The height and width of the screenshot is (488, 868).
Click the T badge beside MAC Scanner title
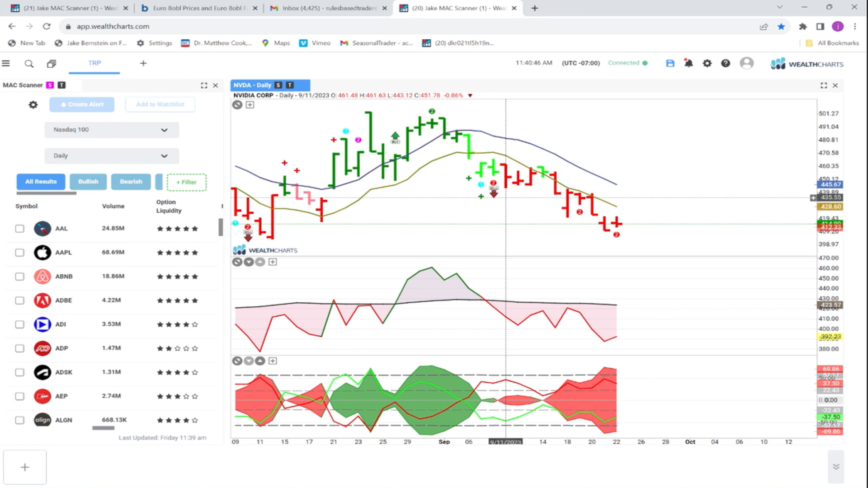click(x=62, y=85)
